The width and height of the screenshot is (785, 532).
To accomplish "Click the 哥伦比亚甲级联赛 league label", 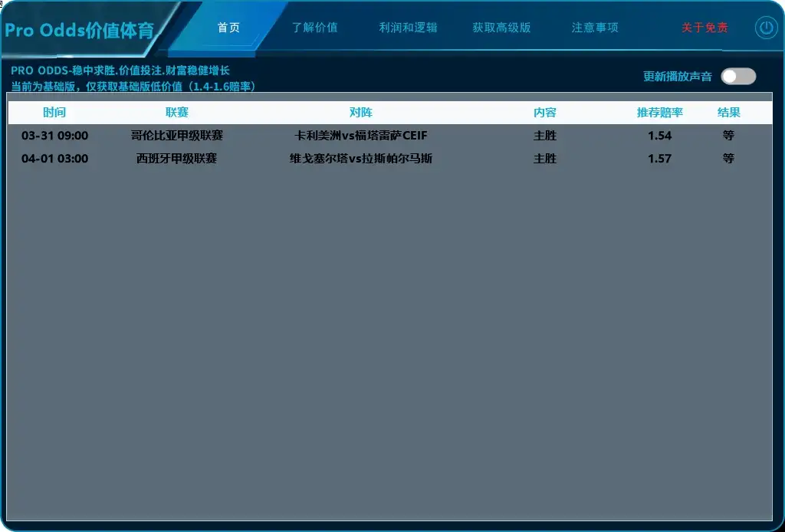I will pos(177,136).
